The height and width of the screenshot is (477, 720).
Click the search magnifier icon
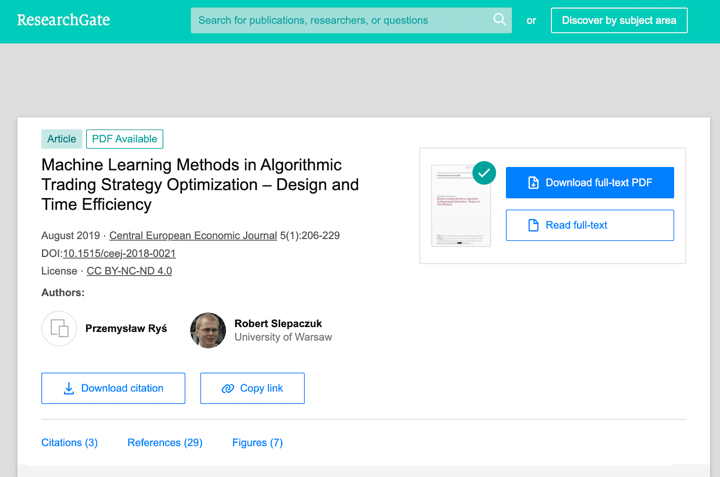[499, 19]
